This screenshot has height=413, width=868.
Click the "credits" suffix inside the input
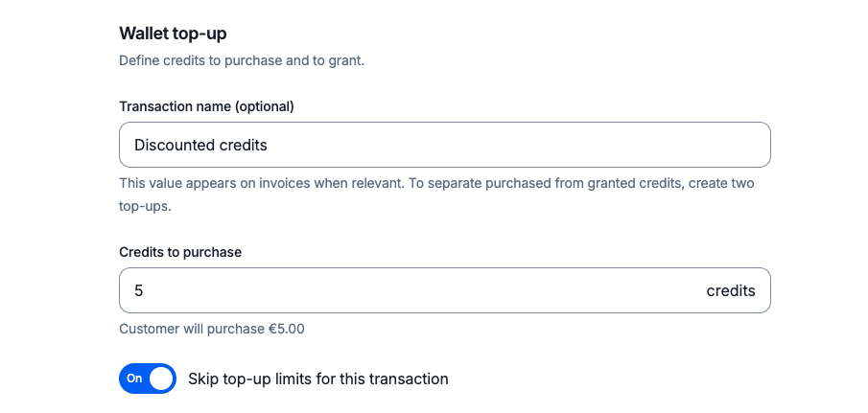click(730, 290)
